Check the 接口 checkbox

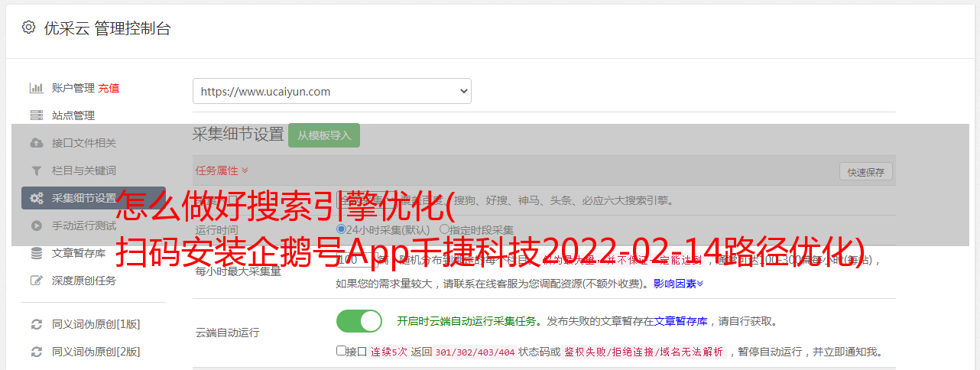click(341, 352)
